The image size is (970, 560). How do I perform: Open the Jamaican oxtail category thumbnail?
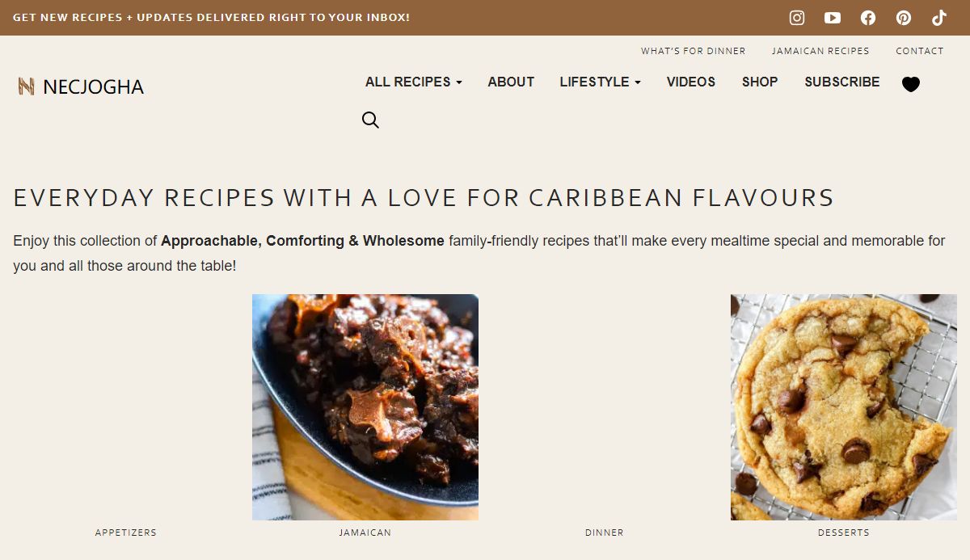(365, 407)
